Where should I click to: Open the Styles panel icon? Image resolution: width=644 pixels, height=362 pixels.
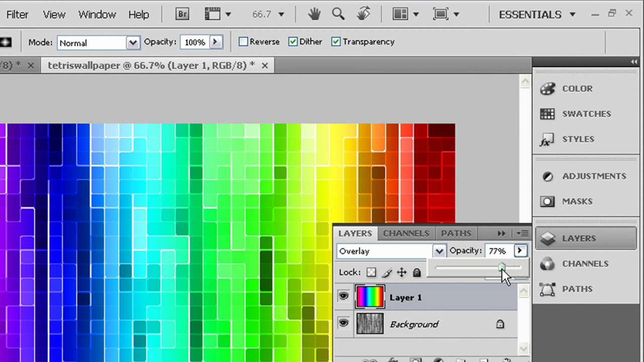547,139
